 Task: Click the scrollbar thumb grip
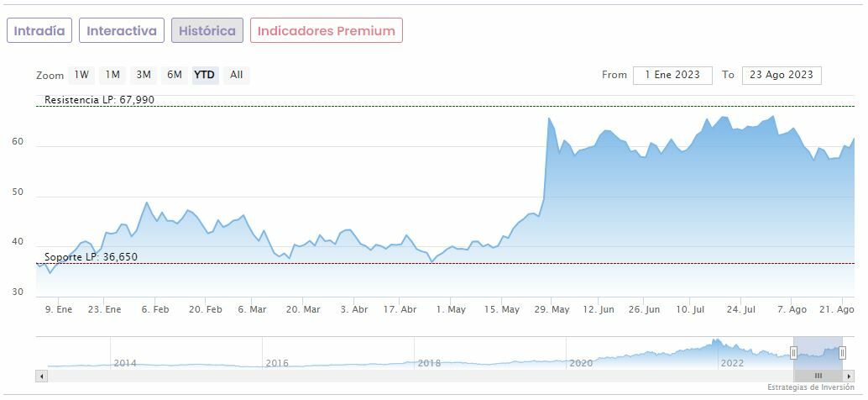[818, 376]
